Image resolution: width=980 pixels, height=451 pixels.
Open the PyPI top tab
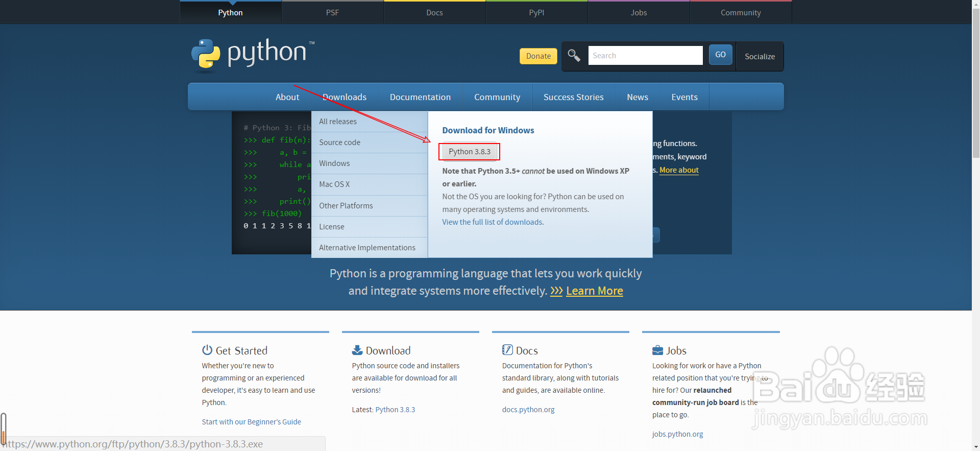pos(536,12)
